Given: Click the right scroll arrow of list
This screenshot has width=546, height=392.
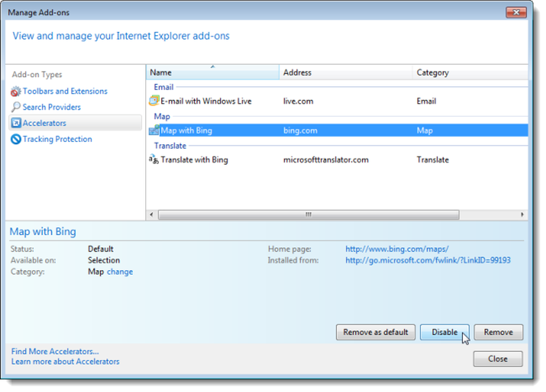Looking at the screenshot, I should tap(522, 215).
